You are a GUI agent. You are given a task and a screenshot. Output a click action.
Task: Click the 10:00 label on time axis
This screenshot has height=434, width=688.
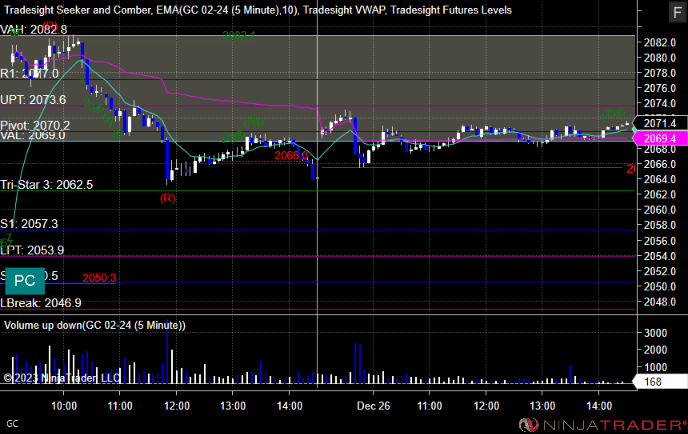coord(64,406)
